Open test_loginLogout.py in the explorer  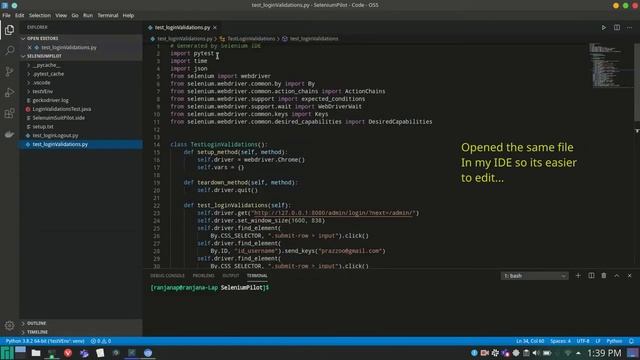pyautogui.click(x=55, y=136)
